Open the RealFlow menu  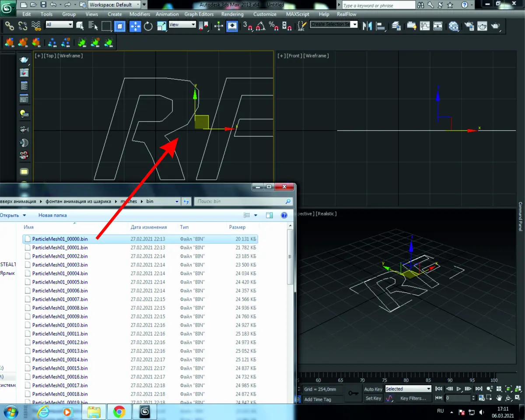[346, 14]
